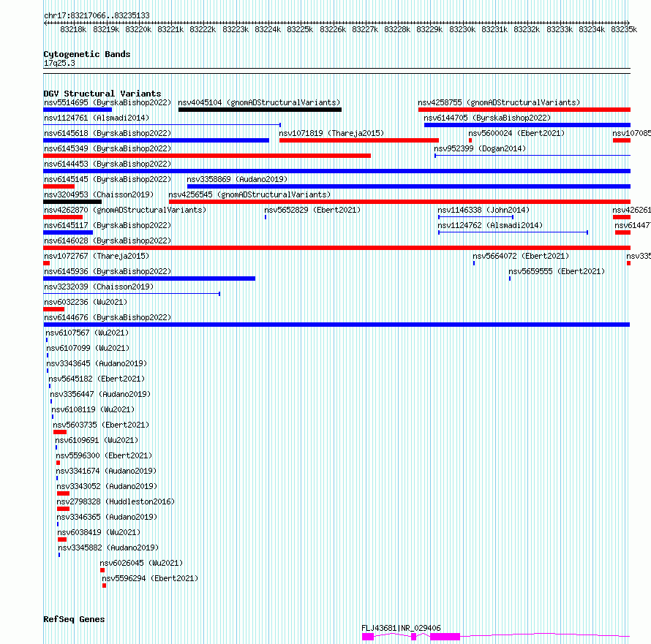Select nsv4262870 (gnomADStructuralVariants) label
Image resolution: width=651 pixels, height=644 pixels.
point(125,210)
